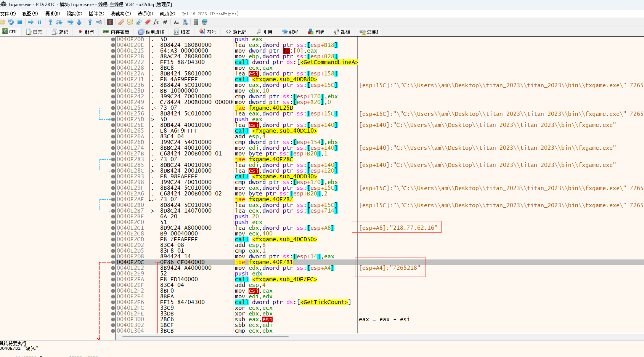Click the Find strings Az icon

176,22
